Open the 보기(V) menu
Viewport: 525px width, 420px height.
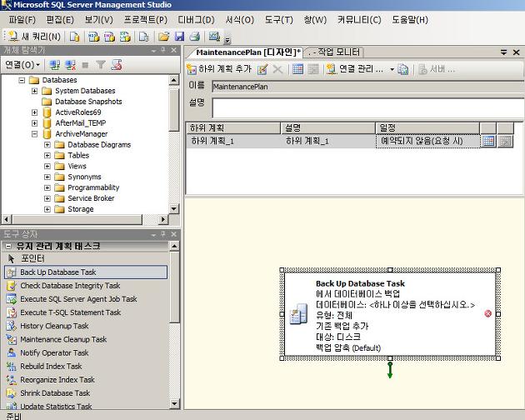[x=99, y=20]
